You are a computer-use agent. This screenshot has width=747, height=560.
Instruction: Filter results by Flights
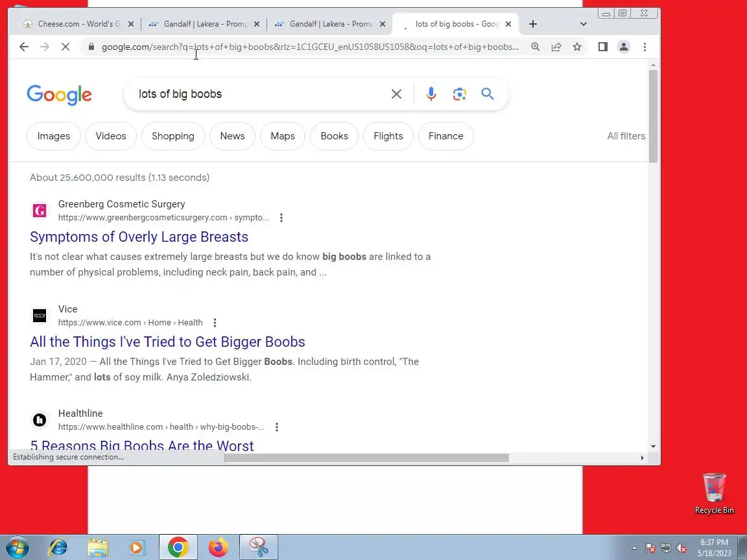coord(388,136)
